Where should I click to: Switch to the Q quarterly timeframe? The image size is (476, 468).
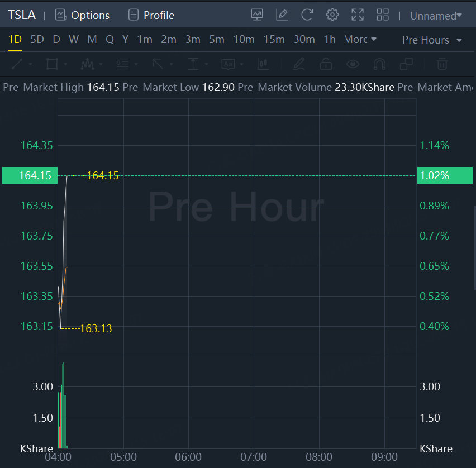(x=110, y=40)
